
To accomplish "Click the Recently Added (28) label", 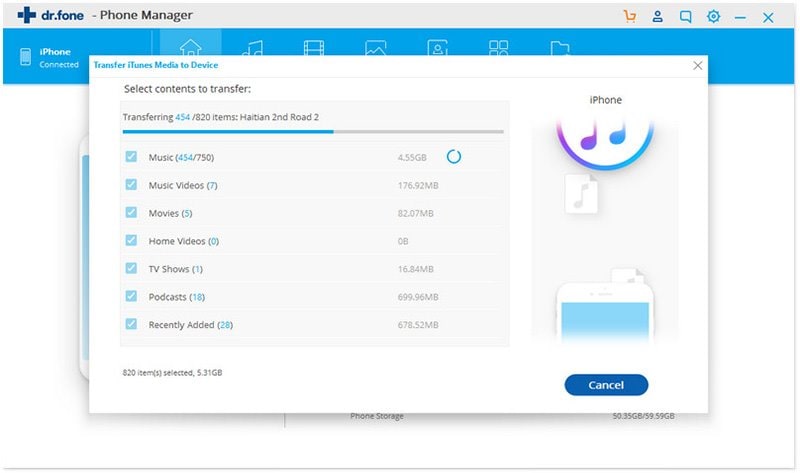I will (190, 325).
